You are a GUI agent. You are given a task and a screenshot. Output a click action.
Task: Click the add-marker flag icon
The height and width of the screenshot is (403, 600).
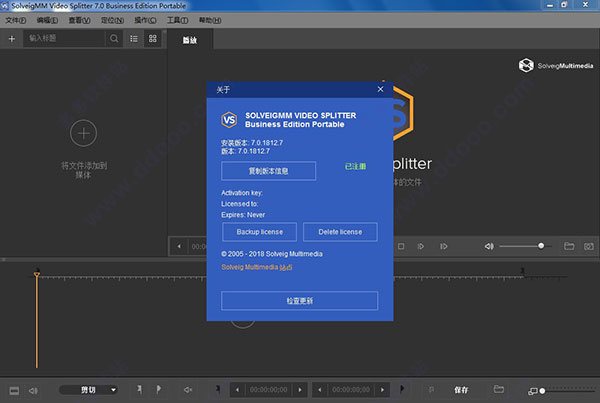click(140, 390)
